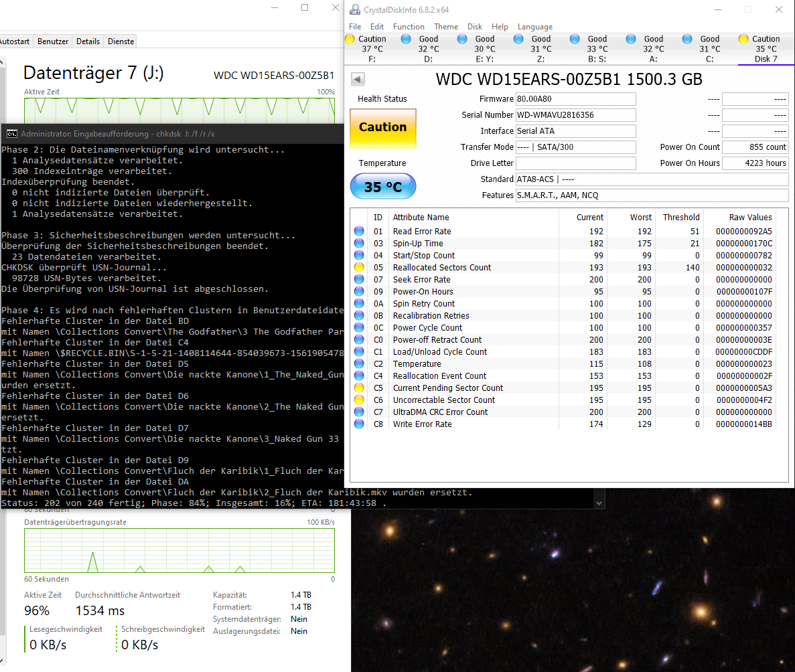Image resolution: width=795 pixels, height=672 pixels.
Task: Click the Interface field showing Serial ATA
Action: (x=575, y=131)
